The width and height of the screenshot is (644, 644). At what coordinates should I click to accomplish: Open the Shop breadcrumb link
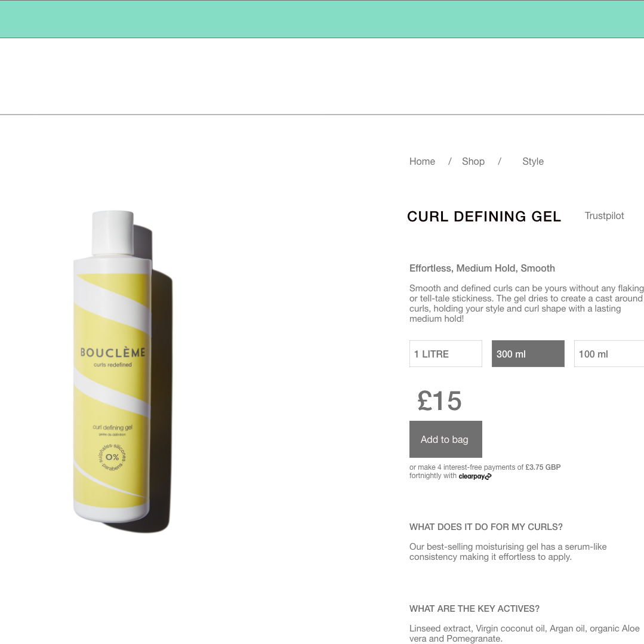473,161
